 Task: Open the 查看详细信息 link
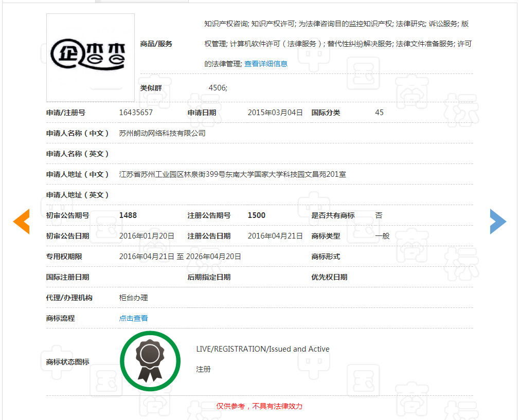[x=264, y=64]
